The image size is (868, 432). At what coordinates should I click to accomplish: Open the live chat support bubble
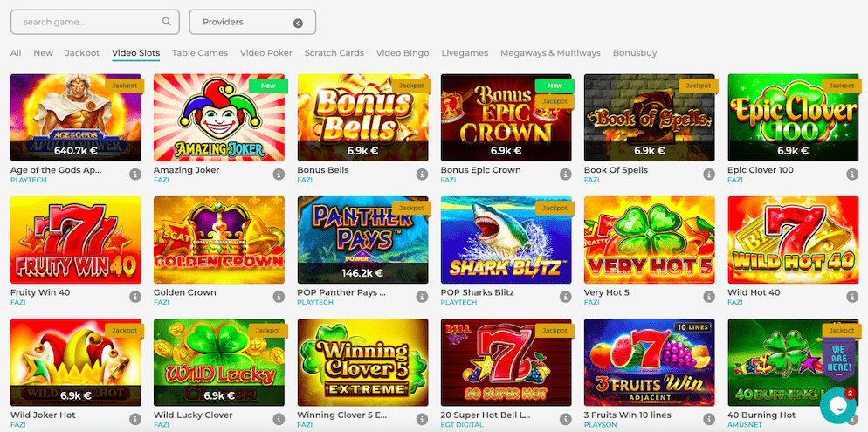(837, 405)
